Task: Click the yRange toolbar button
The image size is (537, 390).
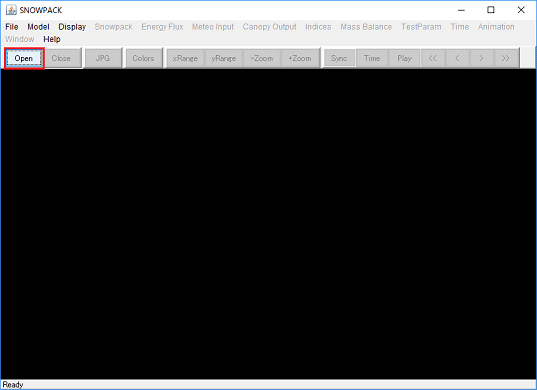Action: [224, 58]
